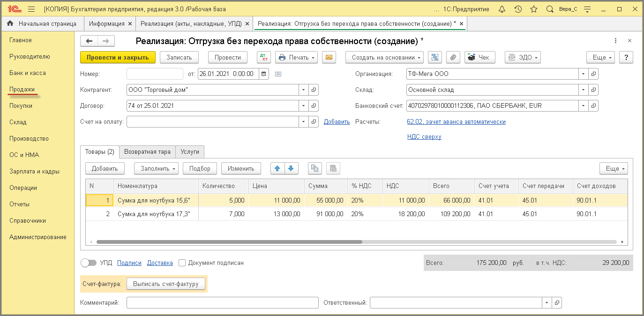This screenshot has height=316, width=644.
Task: Open document structure icon next to Создать на основании
Action: [435, 57]
